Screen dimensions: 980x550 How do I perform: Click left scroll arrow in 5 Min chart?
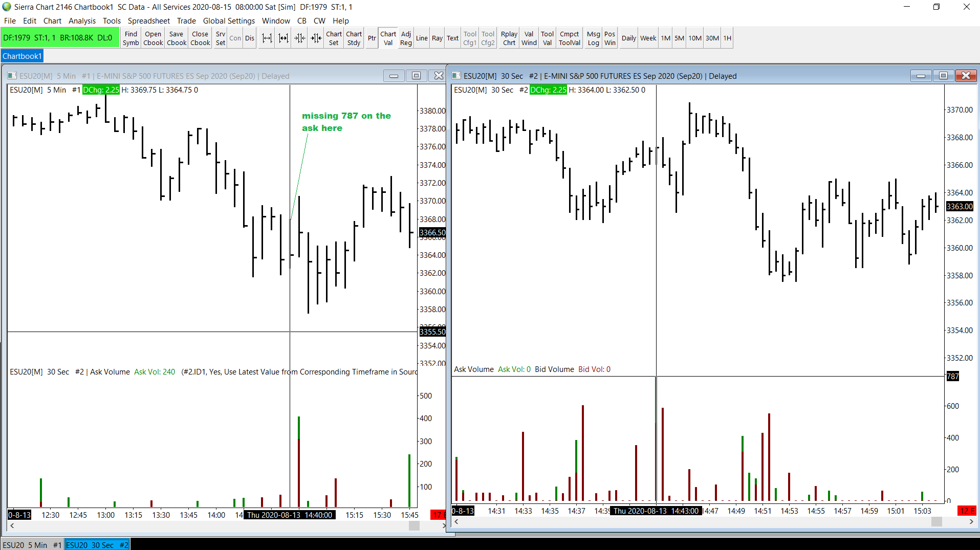12,525
